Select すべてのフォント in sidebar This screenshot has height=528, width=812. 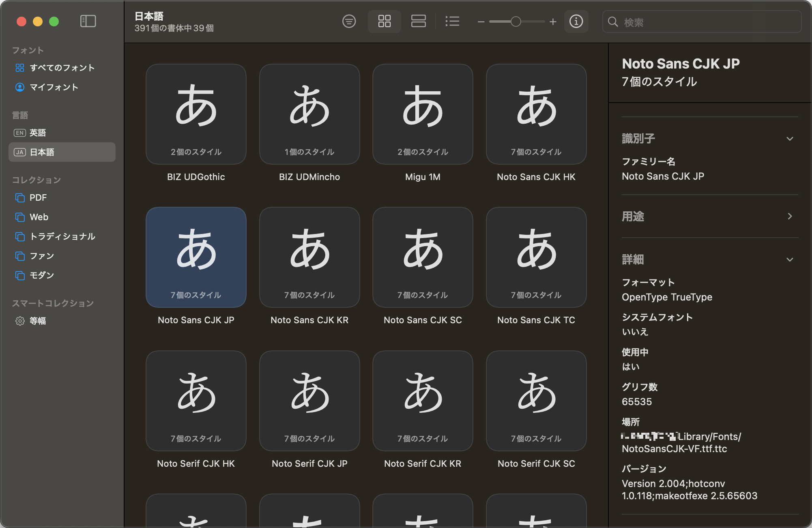click(62, 68)
